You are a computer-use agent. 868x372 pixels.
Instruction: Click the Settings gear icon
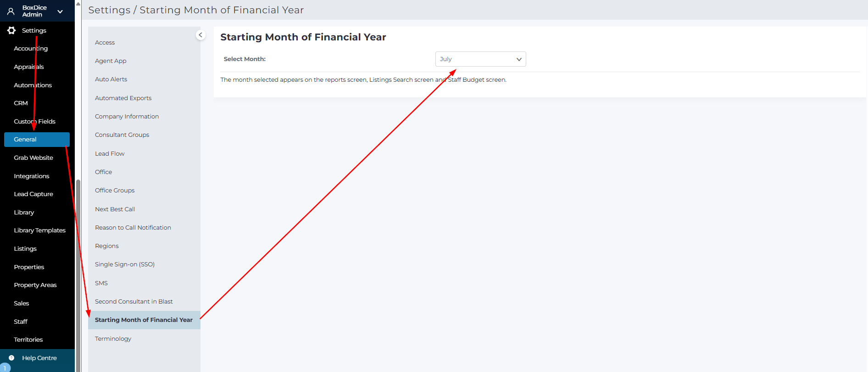click(11, 30)
